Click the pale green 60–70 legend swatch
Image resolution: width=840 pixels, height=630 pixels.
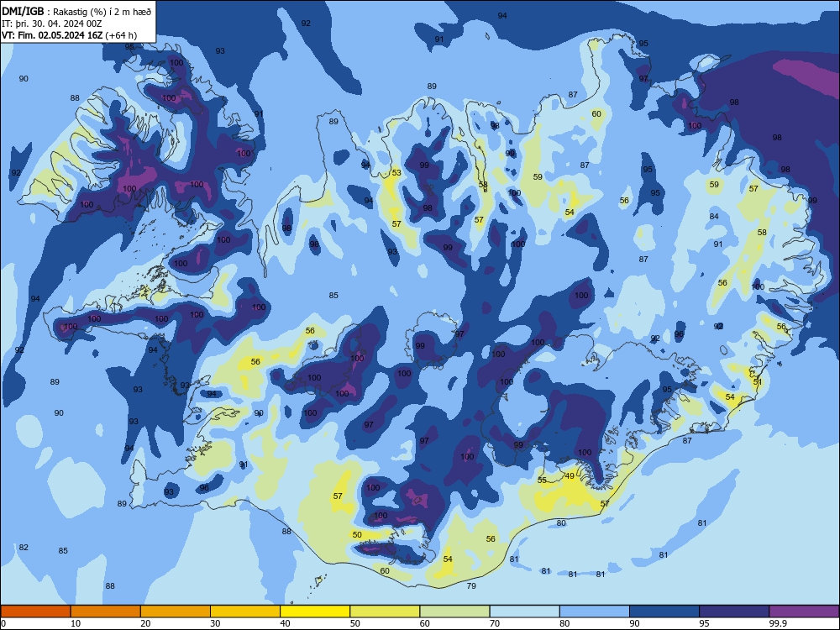click(454, 612)
